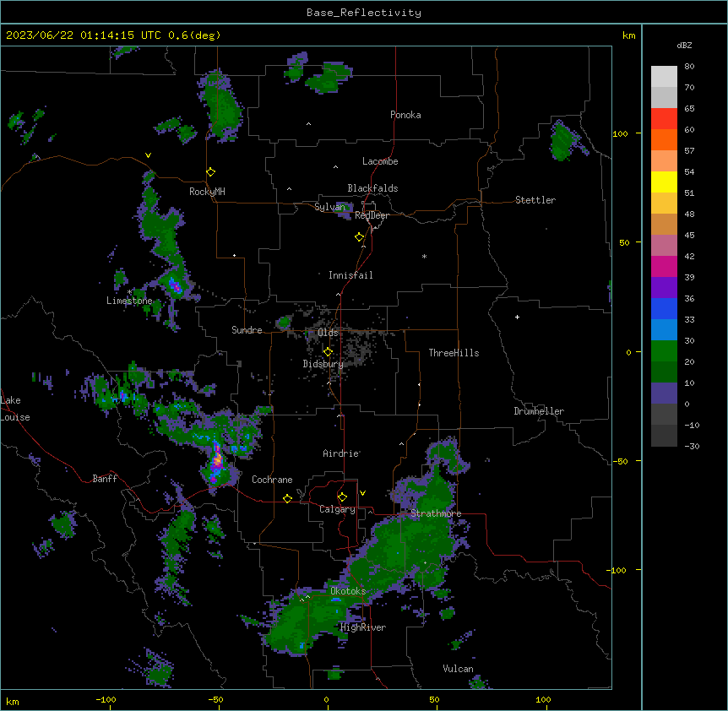
Task: Select the white asterisk marker east of Innisfail
Action: [x=424, y=256]
